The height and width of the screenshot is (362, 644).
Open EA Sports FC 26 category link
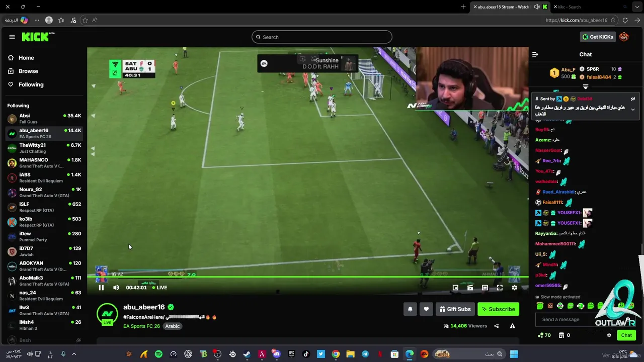pos(141,326)
